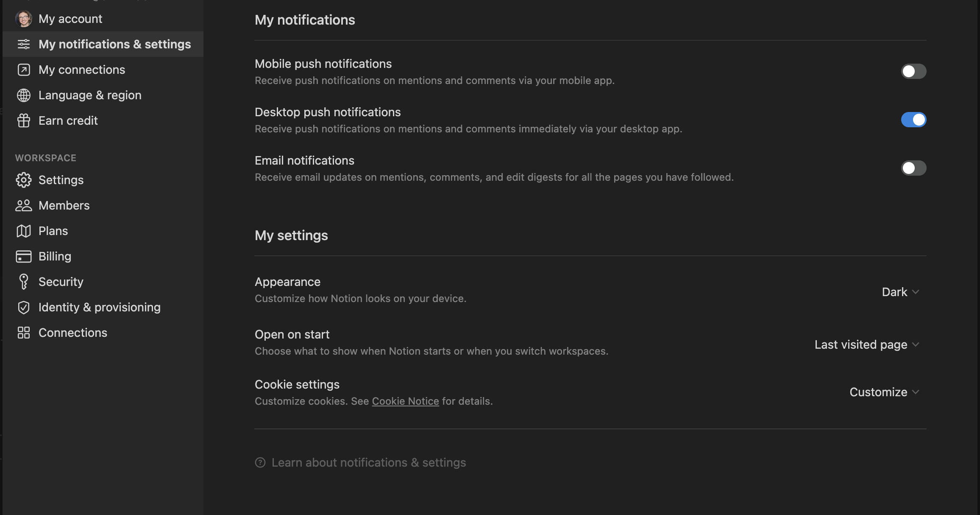
Task: Click the Security sidebar item
Action: 61,282
